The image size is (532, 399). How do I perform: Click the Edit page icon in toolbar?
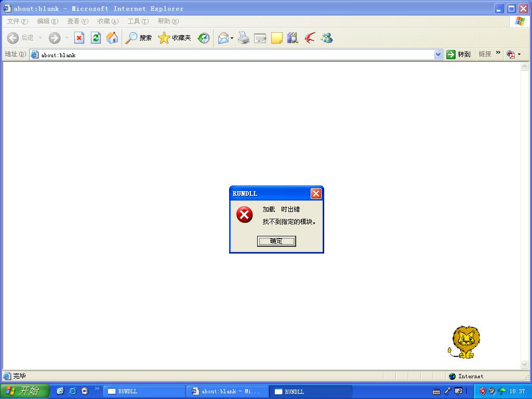[x=260, y=38]
